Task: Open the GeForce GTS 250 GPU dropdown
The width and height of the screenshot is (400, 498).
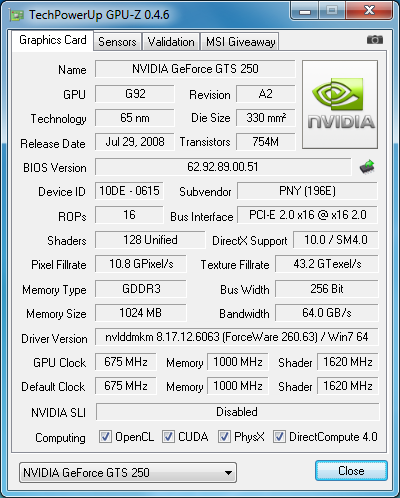Action: pyautogui.click(x=128, y=472)
